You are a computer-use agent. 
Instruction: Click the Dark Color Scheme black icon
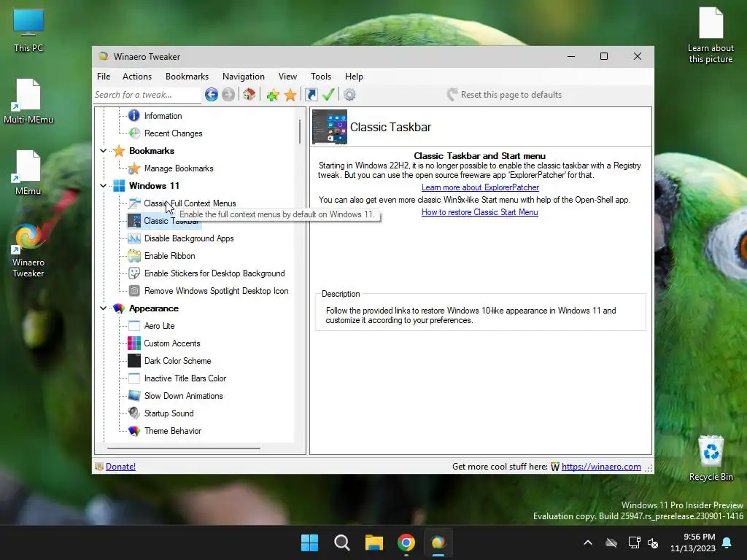[134, 361]
